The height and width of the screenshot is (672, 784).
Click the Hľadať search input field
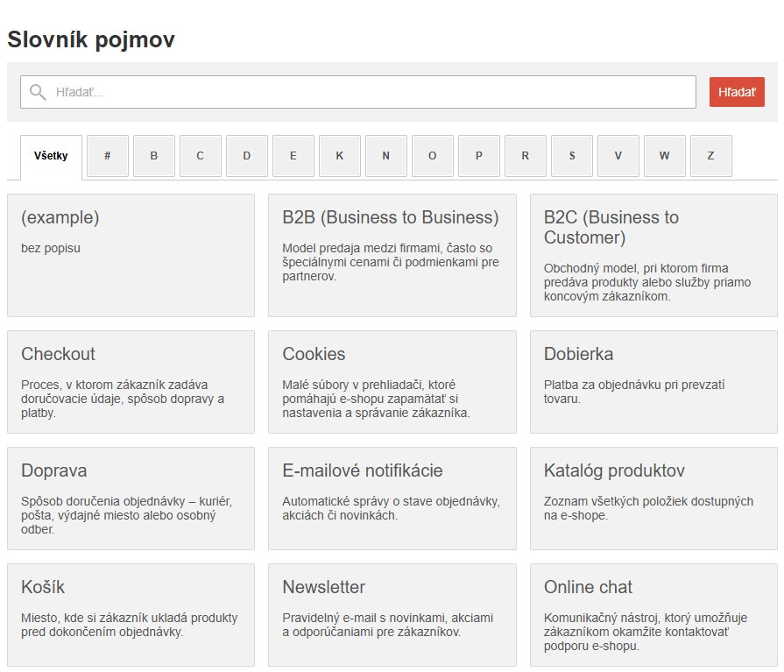[x=368, y=92]
